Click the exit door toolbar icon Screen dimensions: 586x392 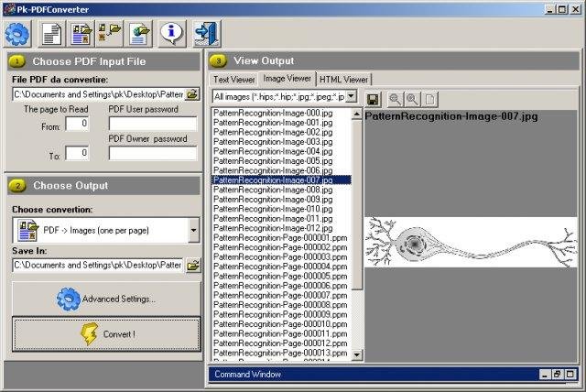pyautogui.click(x=207, y=34)
